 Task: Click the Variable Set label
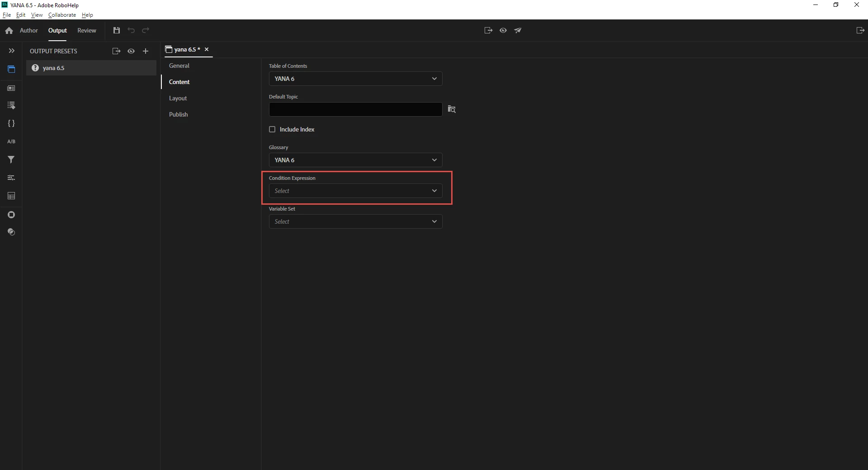tap(282, 209)
